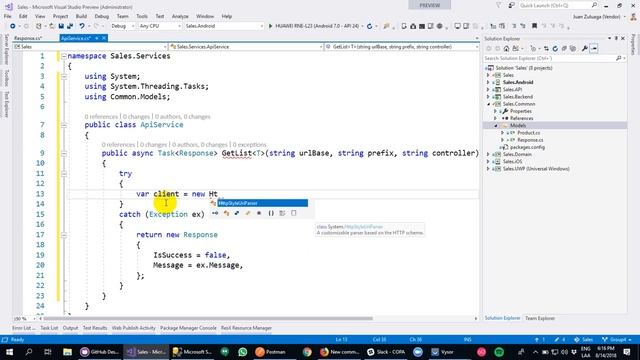Toggle the curly-braces filter in IntelliSense popup
The height and width of the screenshot is (360, 640).
coord(271,213)
